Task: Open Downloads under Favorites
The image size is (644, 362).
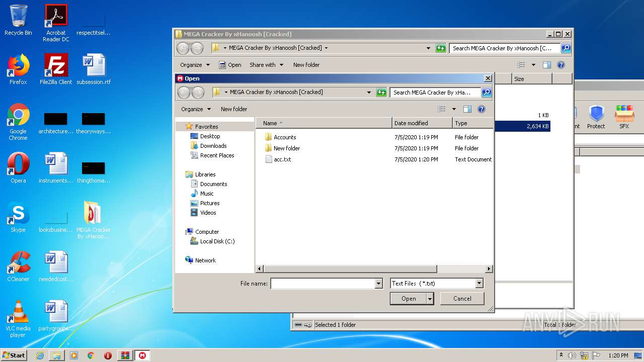Action: (x=208, y=146)
